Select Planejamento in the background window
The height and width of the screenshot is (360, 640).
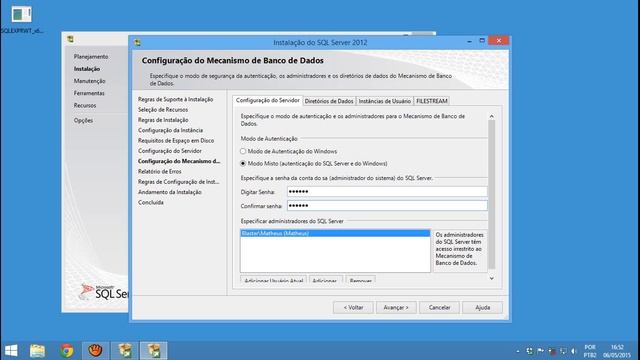point(91,57)
